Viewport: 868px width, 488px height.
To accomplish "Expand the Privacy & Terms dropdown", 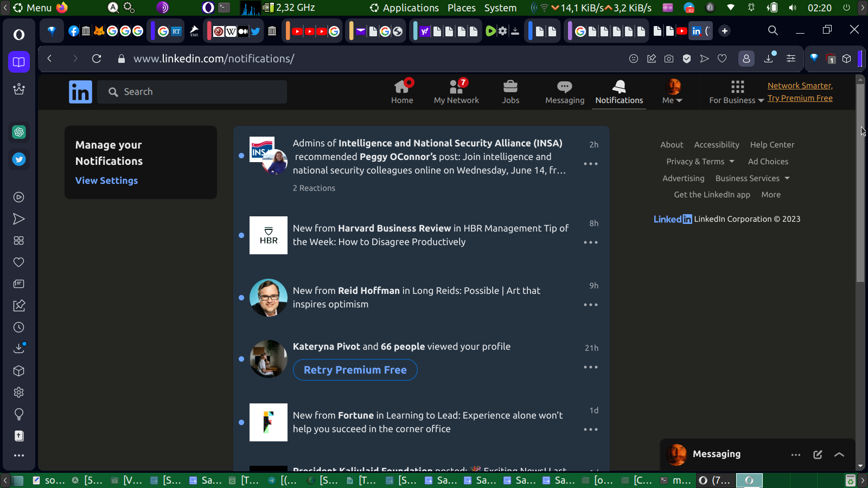I will pos(700,162).
